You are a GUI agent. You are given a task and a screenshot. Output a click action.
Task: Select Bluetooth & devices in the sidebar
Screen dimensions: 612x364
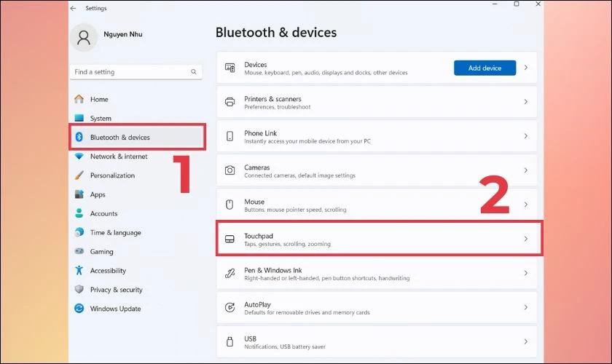coord(137,137)
